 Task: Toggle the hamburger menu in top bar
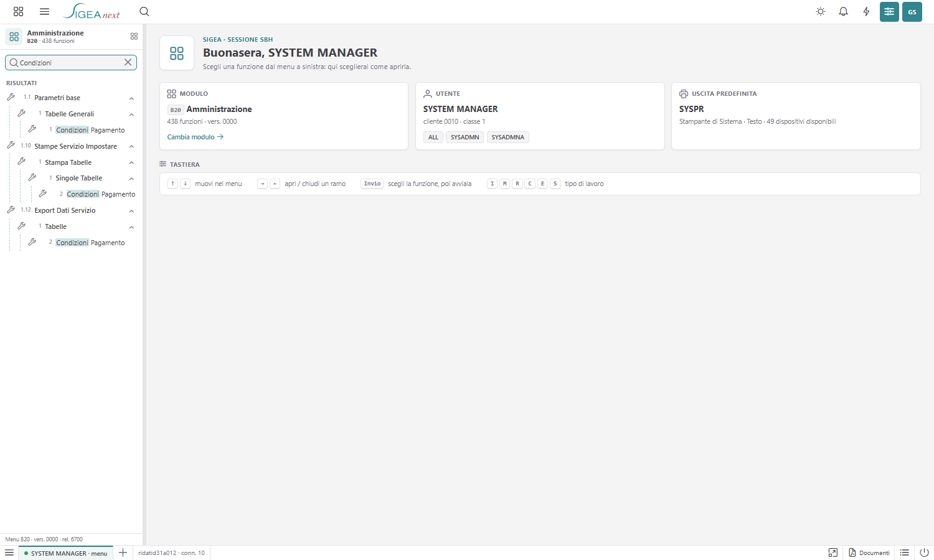click(44, 12)
